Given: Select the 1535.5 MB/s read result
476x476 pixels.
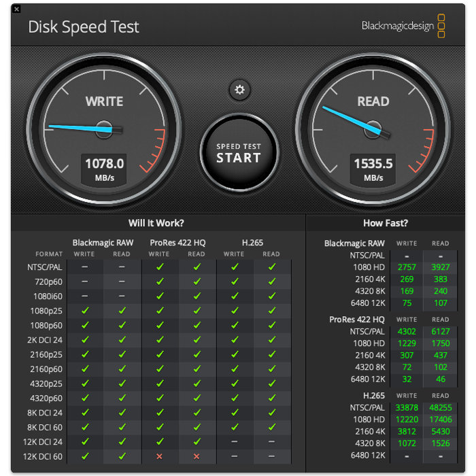Looking at the screenshot, I should [373, 169].
